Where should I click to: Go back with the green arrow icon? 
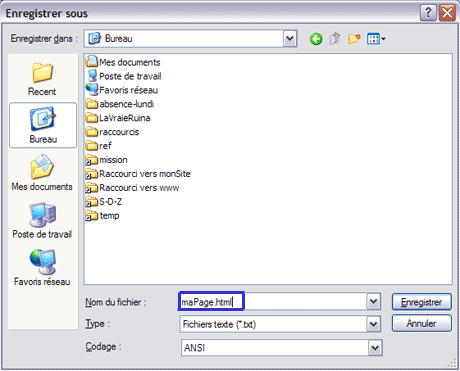316,39
